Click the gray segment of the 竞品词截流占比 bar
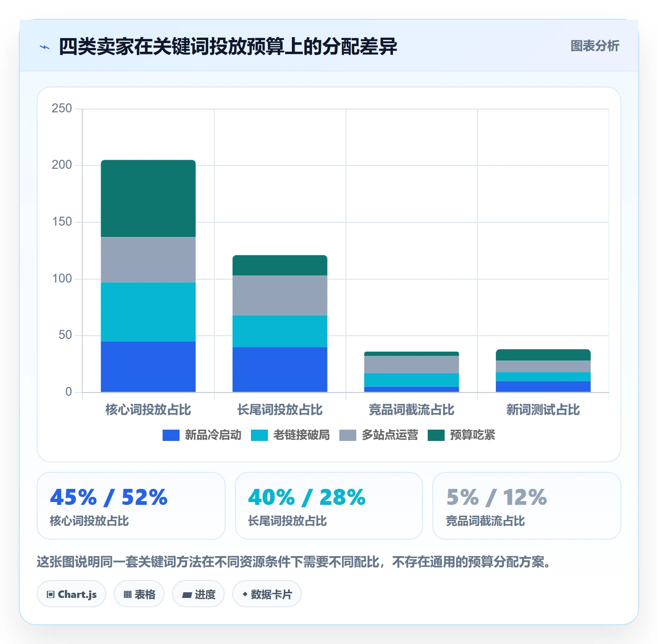Screen dimensions: 658x644 pyautogui.click(x=412, y=364)
